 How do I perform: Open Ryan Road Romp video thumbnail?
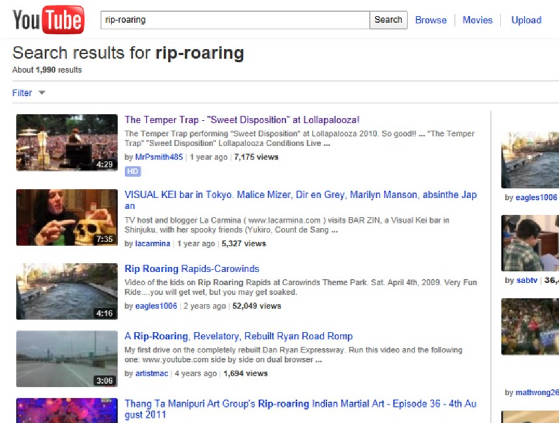coord(67,359)
